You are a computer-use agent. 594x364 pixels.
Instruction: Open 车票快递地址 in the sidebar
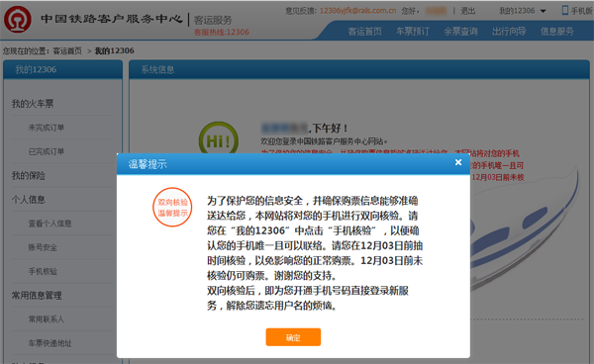coord(50,343)
